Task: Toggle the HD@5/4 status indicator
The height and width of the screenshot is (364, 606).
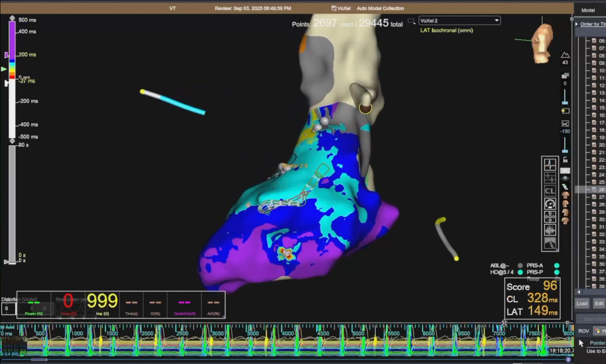Action: (520, 272)
